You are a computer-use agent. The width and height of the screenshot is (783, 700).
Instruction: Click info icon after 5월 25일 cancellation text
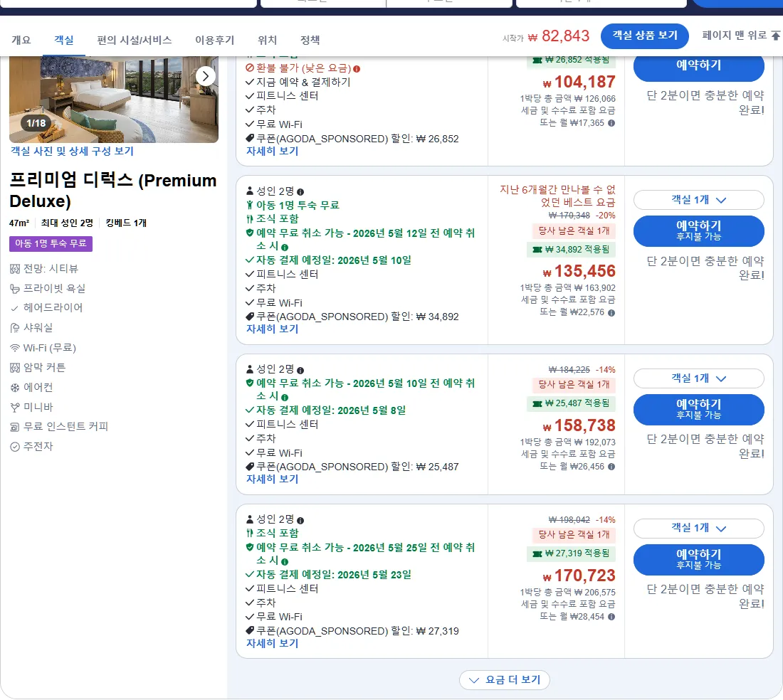(x=285, y=562)
